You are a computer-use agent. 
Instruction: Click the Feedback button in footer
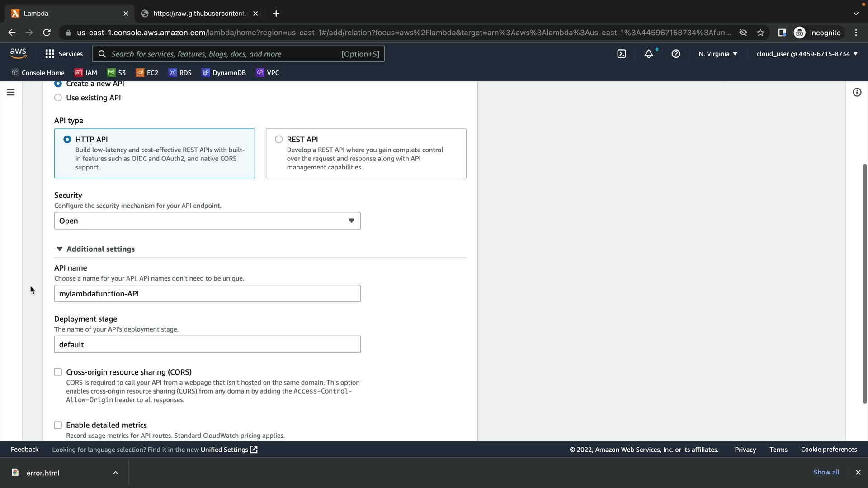[x=24, y=450]
